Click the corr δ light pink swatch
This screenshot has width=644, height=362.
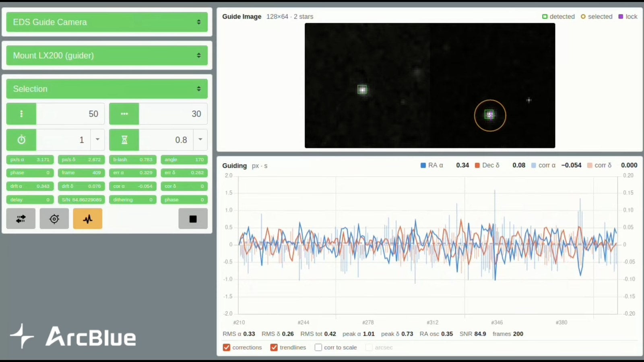coord(590,165)
